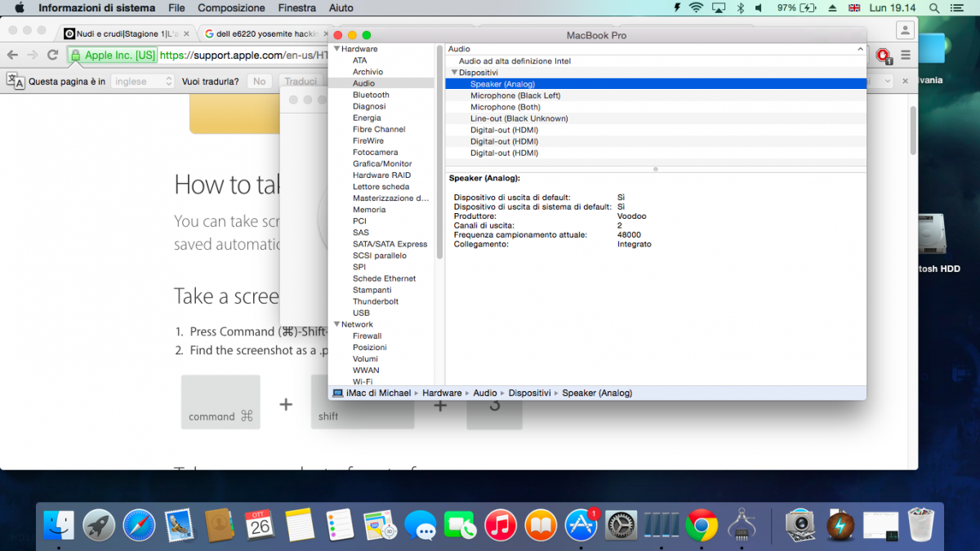Open Calendar icon showing 26
Screen dimensions: 980x551
260,525
